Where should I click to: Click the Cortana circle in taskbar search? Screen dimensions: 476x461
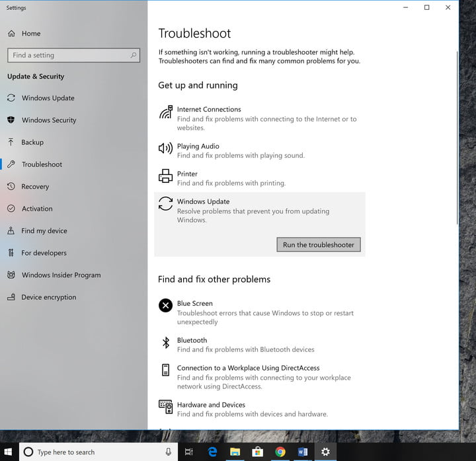28,452
